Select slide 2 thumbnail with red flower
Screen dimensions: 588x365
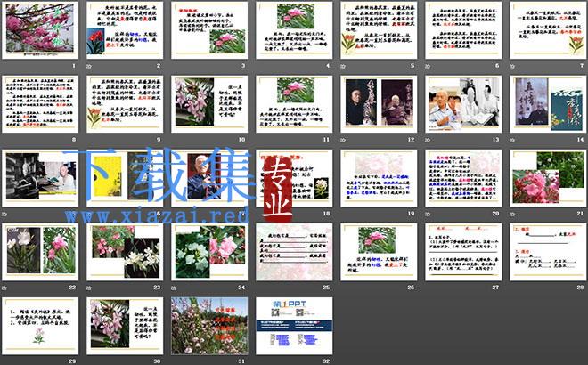point(125,30)
